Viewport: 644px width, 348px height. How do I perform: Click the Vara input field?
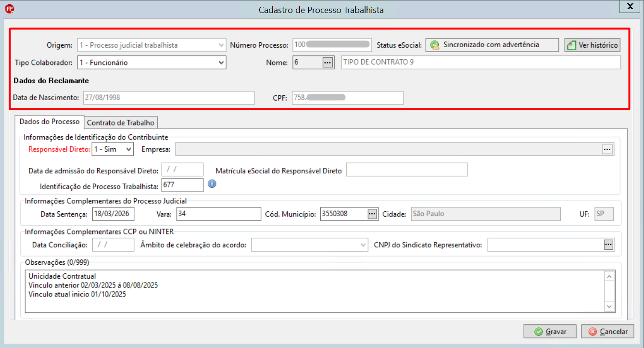219,214
